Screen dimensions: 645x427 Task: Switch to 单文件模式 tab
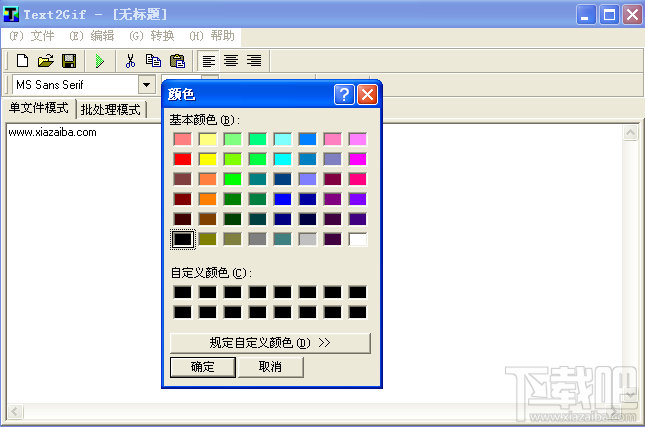39,108
